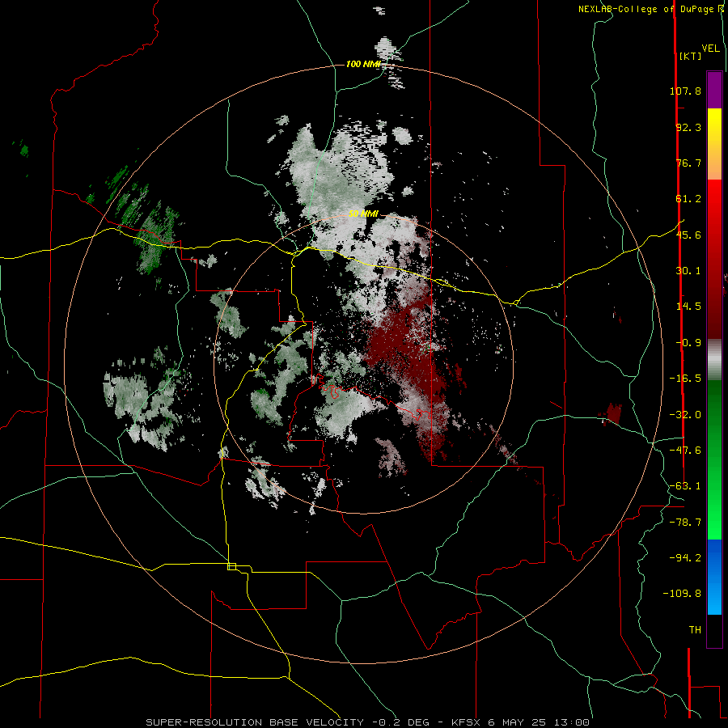Click the -0.9 legend value
Viewport: 728px width, 728px height.
tap(688, 343)
